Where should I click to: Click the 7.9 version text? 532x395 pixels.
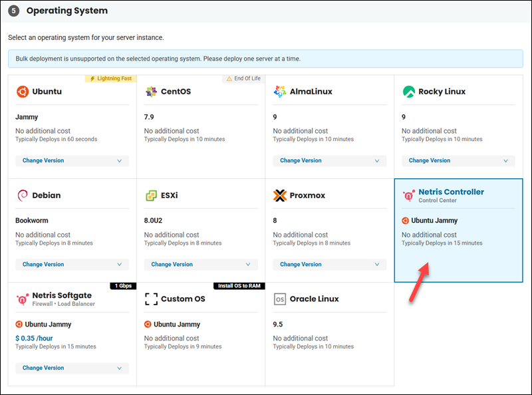149,117
